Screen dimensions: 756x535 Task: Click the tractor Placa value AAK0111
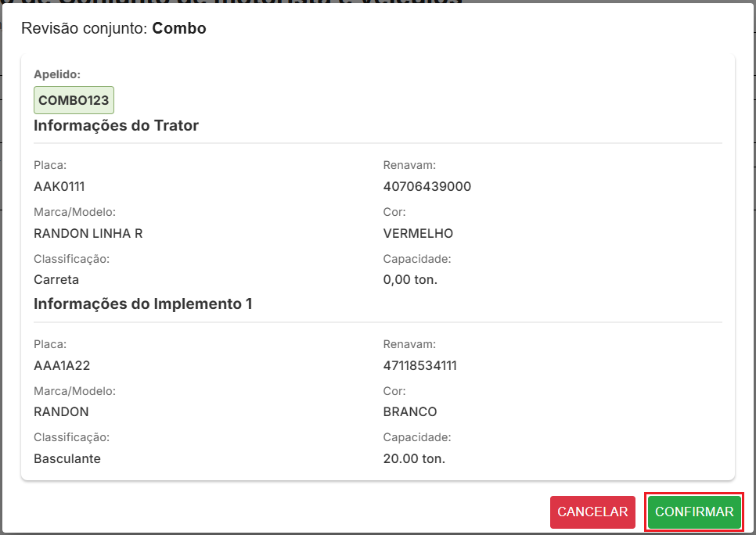click(57, 187)
